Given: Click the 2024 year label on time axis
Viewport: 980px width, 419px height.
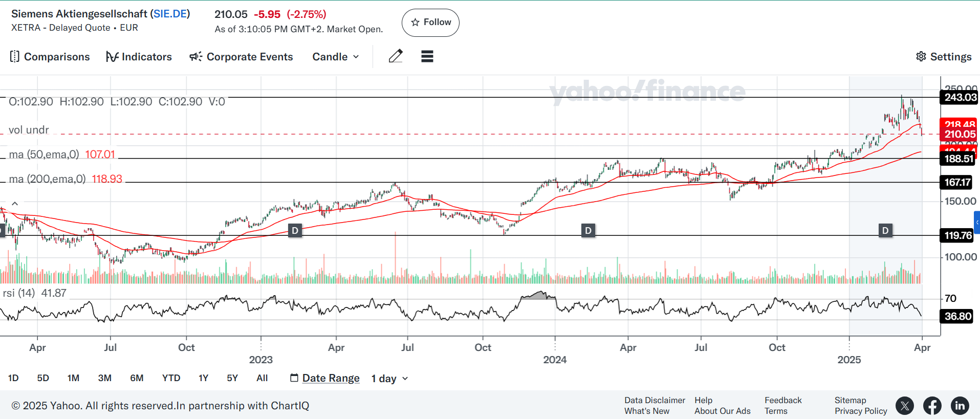Looking at the screenshot, I should point(555,360).
